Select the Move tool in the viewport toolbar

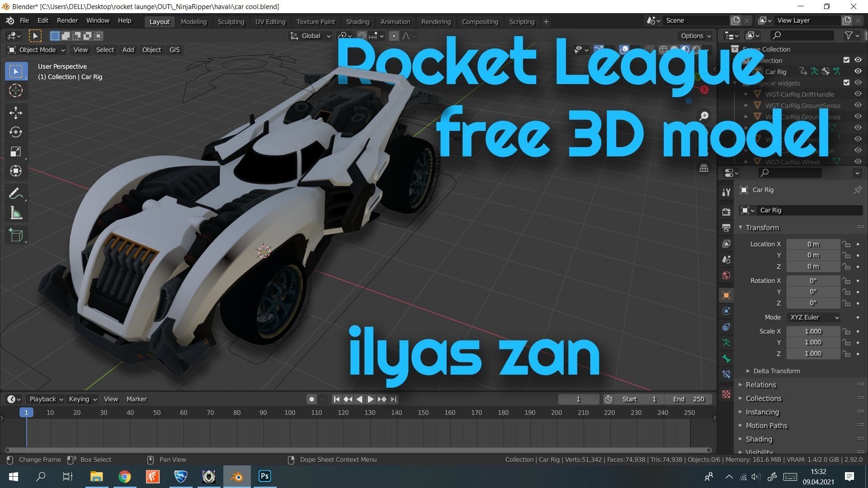tap(16, 113)
